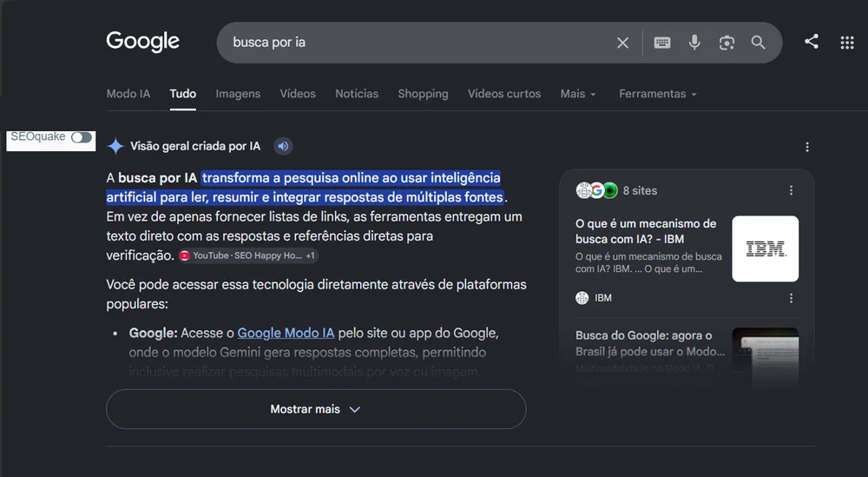
Task: Clear the search box with X icon
Action: [x=622, y=43]
